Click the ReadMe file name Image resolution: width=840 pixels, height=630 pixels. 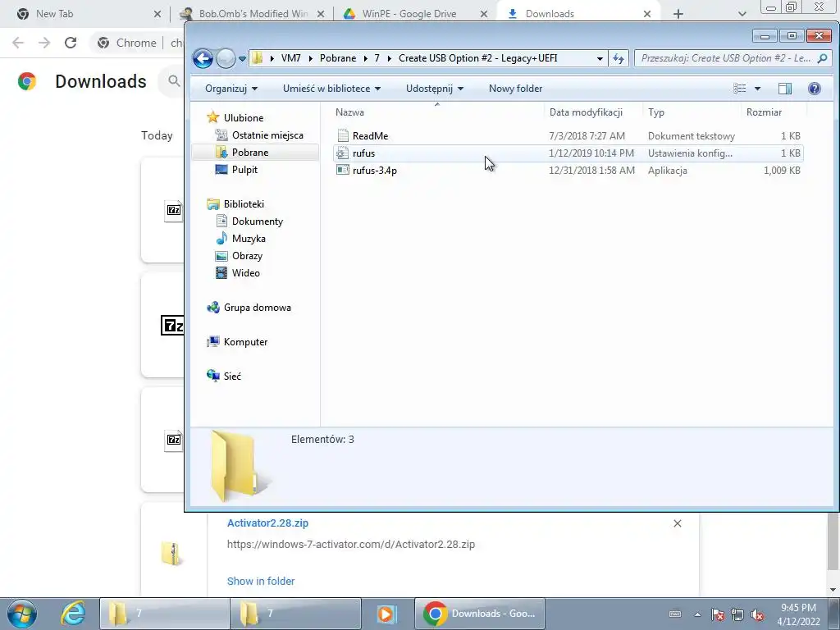pyautogui.click(x=370, y=136)
